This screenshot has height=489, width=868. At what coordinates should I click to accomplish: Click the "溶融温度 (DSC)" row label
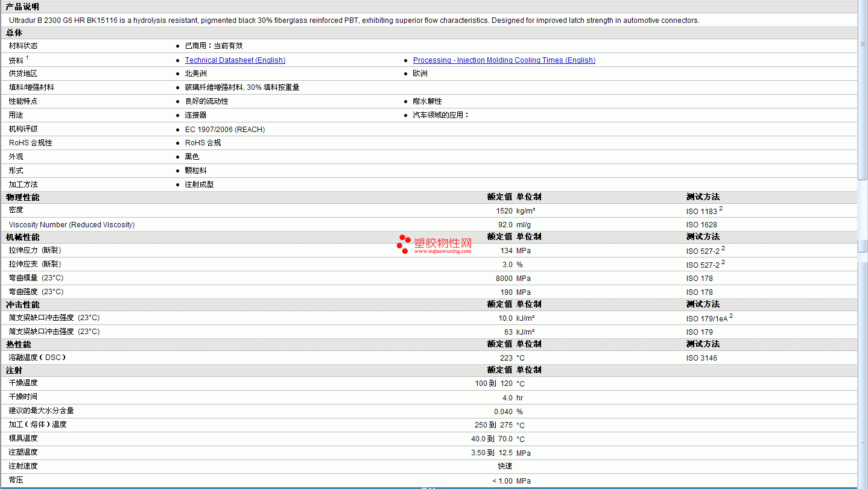(x=37, y=358)
